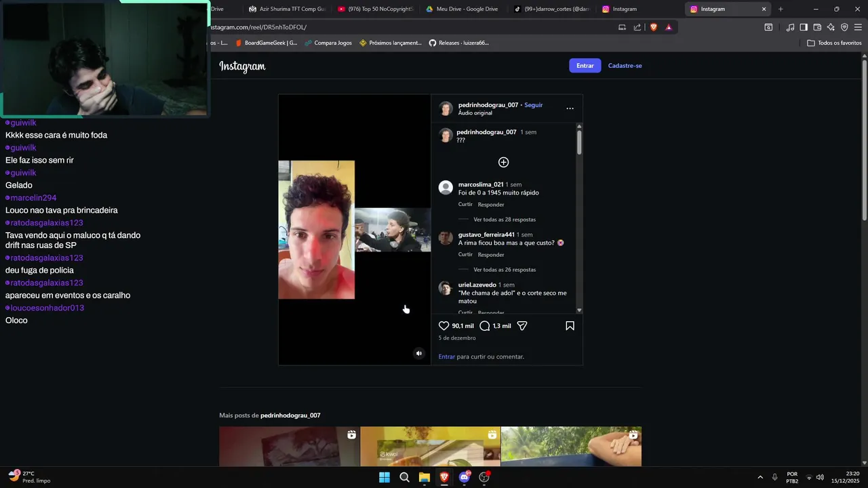Open the green-leaves hand reel thumbnail

pyautogui.click(x=571, y=447)
